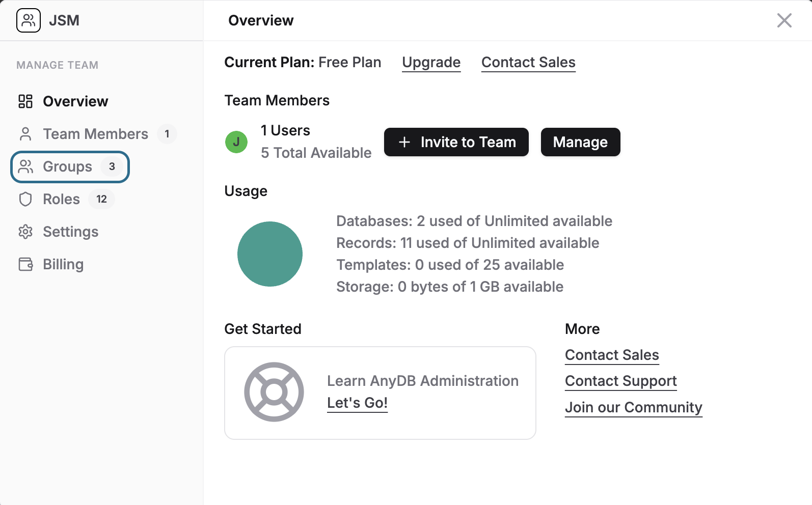Screen dimensions: 812x505
Task: Click the 'Records: 11 used of Unlimited available' line
Action: 468,243
